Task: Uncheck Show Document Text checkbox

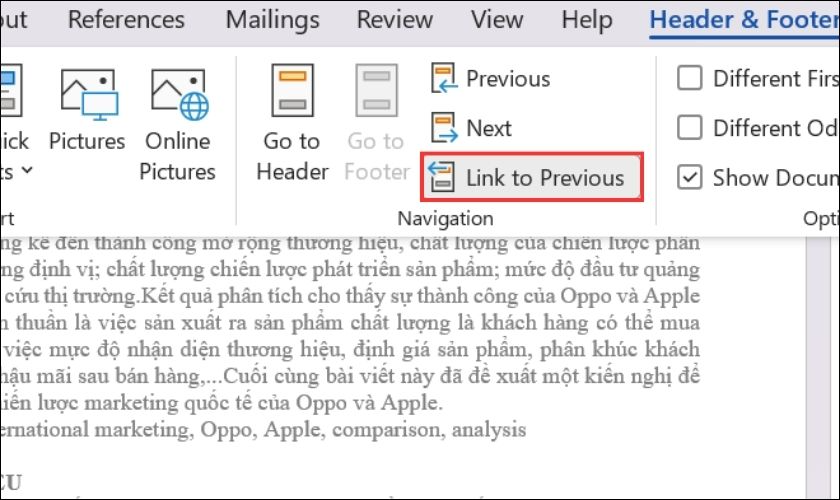Action: tap(689, 177)
